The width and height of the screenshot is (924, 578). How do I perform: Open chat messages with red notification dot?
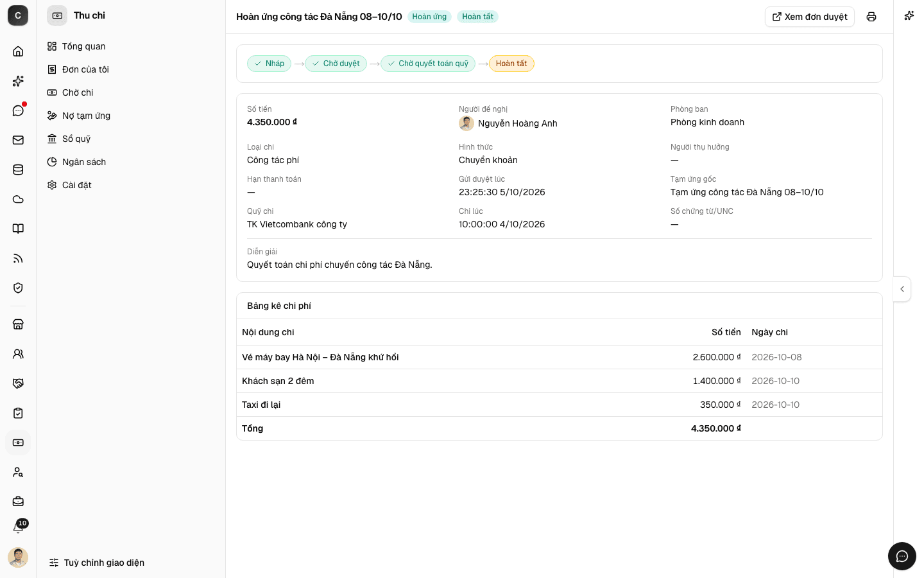click(x=18, y=110)
